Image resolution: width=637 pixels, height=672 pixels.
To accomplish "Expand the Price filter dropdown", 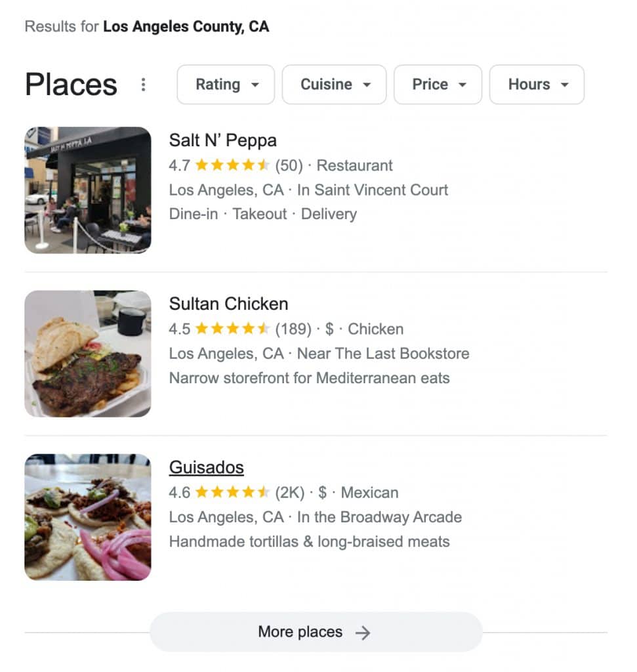I will pyautogui.click(x=438, y=85).
